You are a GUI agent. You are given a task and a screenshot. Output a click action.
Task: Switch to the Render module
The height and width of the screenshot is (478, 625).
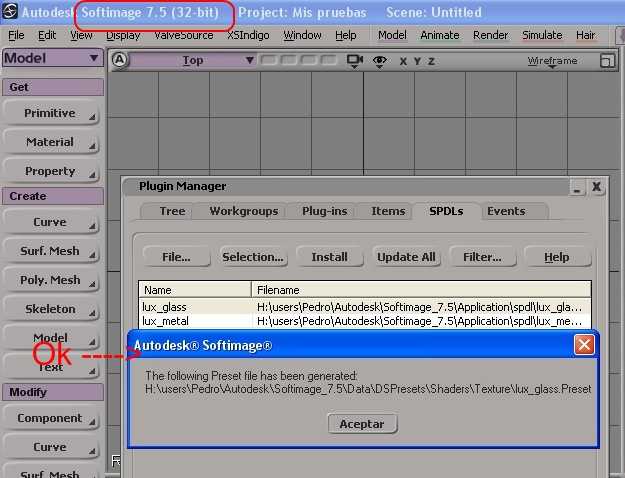(490, 35)
